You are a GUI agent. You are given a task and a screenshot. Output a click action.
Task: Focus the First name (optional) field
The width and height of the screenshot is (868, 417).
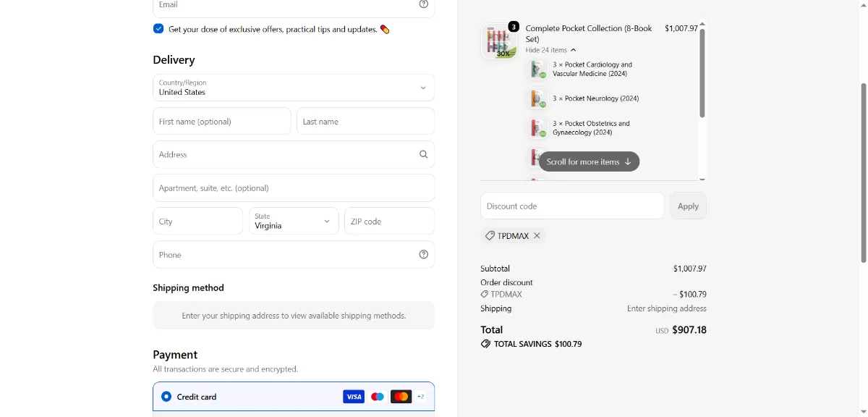point(222,122)
